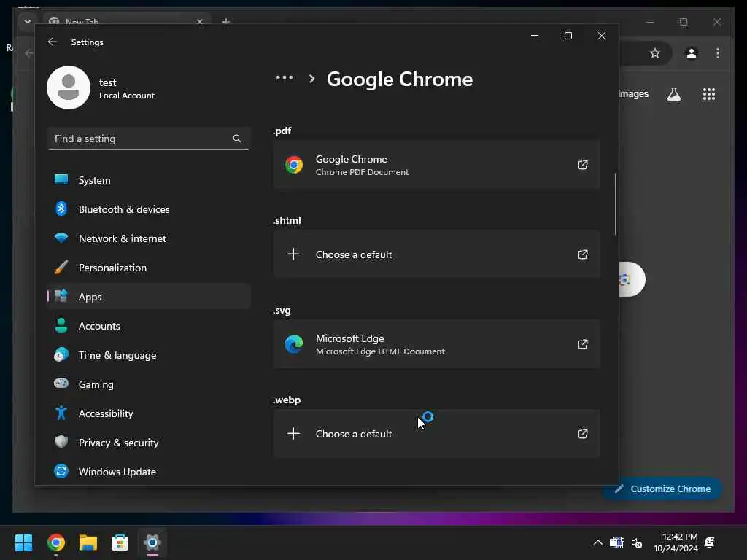Click the Google Chrome icon in .pdf row
The width and height of the screenshot is (747, 560).
tap(294, 165)
